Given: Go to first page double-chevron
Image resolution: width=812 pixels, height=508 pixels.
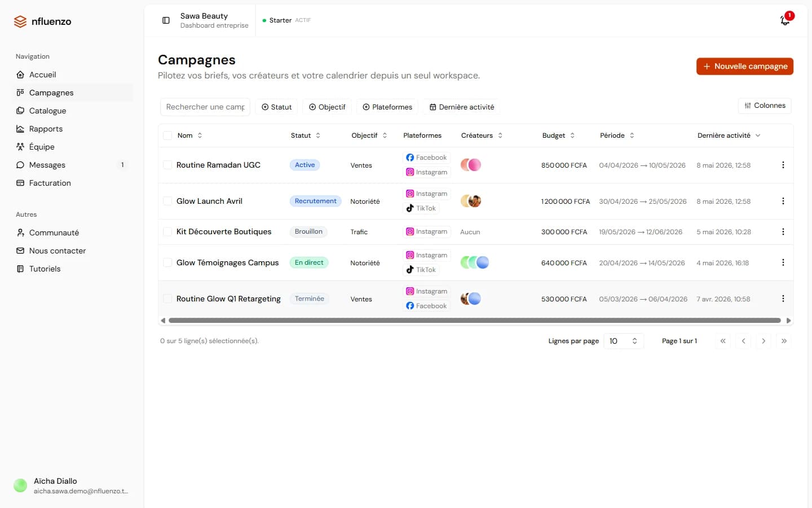Looking at the screenshot, I should click(x=723, y=341).
